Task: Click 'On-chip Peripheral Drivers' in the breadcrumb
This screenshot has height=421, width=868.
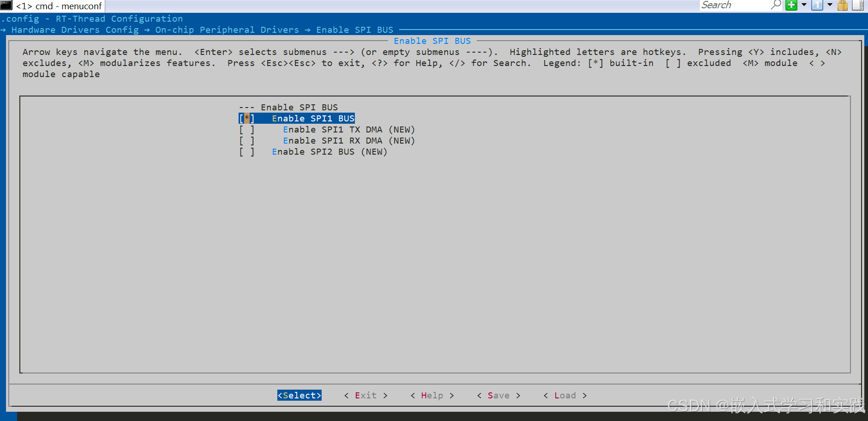Action: 227,30
